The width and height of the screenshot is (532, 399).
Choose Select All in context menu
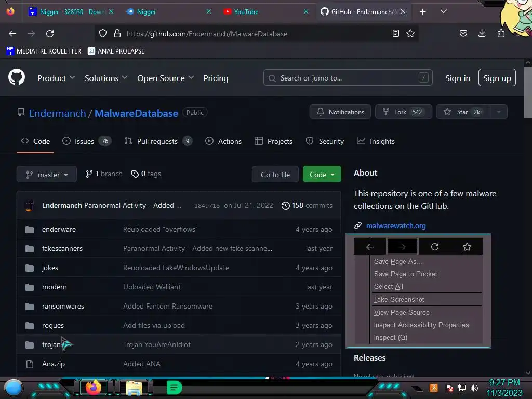tap(389, 287)
